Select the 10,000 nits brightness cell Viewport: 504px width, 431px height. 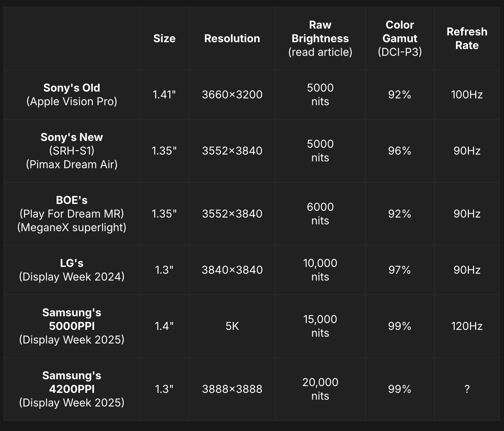pyautogui.click(x=320, y=270)
